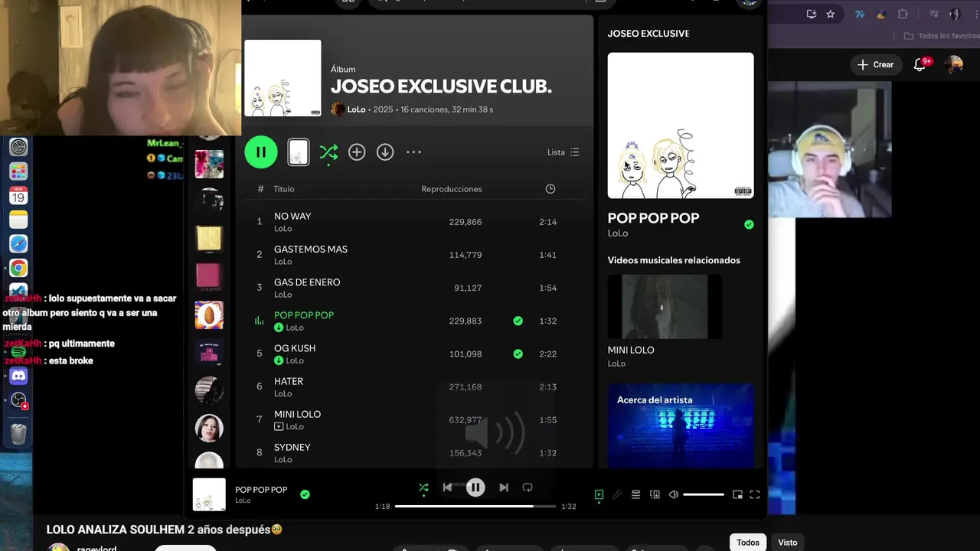
Task: Toggle Now Playing view panel
Action: 599,494
